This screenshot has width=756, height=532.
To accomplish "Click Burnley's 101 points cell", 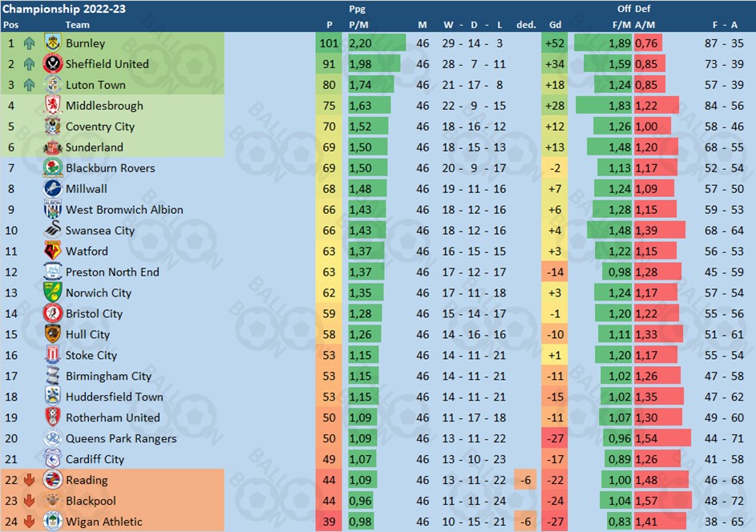I will pyautogui.click(x=329, y=43).
